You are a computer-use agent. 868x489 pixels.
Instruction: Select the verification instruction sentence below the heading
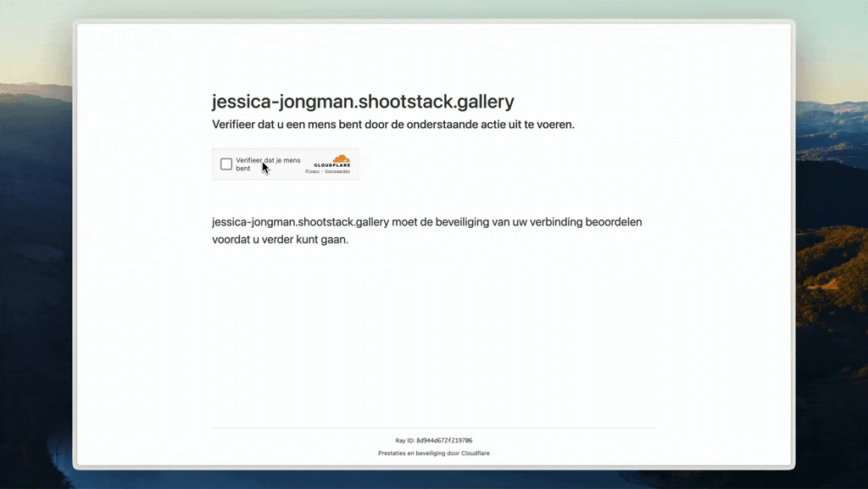click(x=391, y=124)
